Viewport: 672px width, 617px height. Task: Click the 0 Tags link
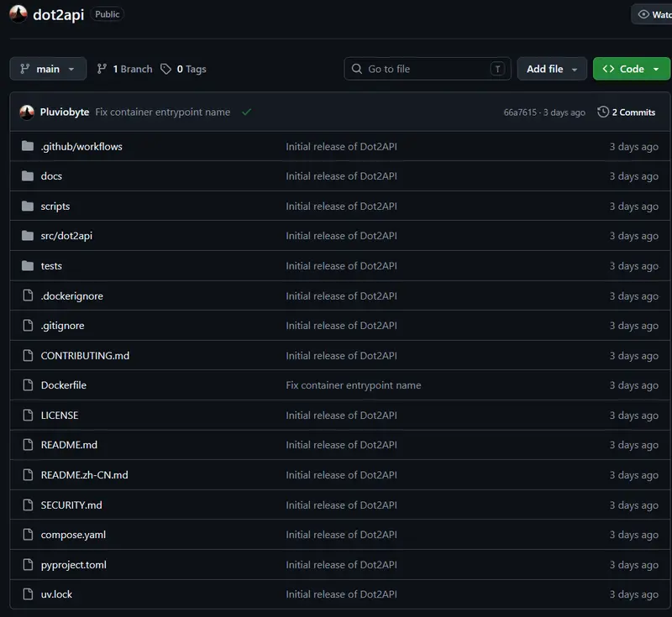click(x=183, y=69)
